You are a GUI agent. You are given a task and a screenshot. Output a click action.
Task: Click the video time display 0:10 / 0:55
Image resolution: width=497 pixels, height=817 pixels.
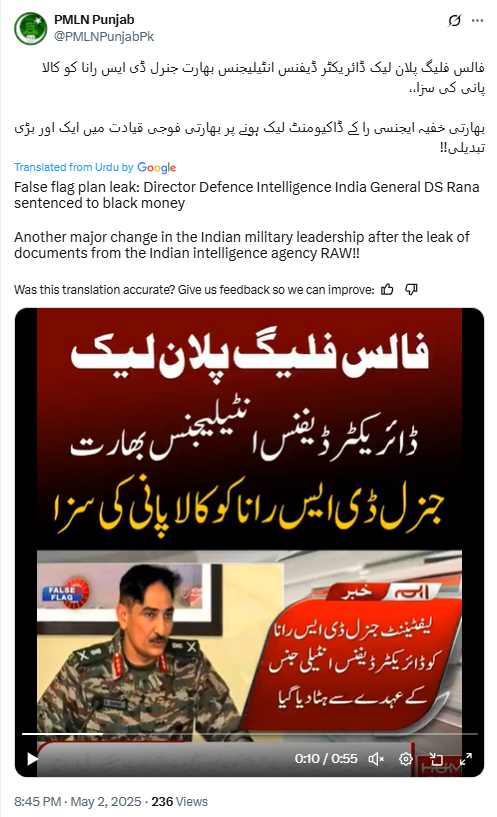click(x=326, y=759)
